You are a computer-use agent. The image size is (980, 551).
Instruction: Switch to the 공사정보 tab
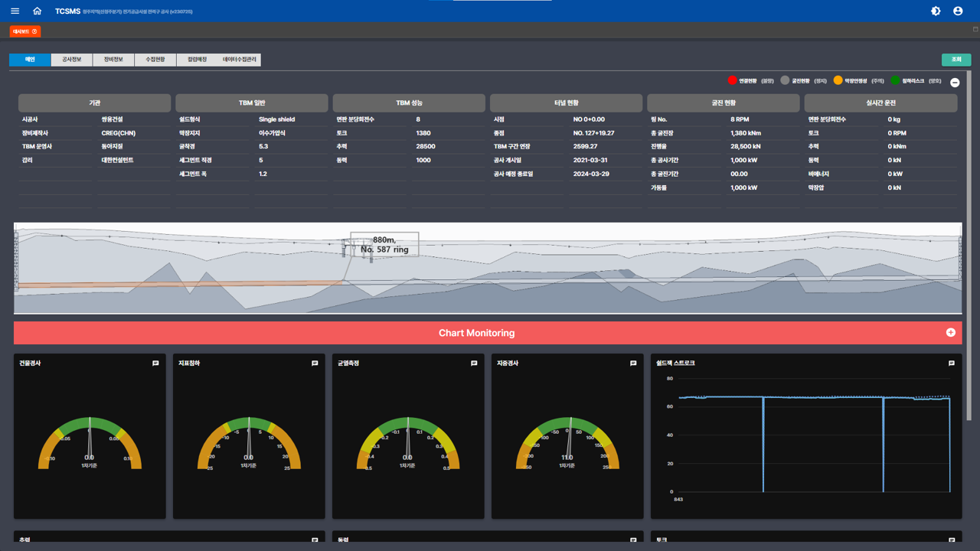click(x=71, y=60)
